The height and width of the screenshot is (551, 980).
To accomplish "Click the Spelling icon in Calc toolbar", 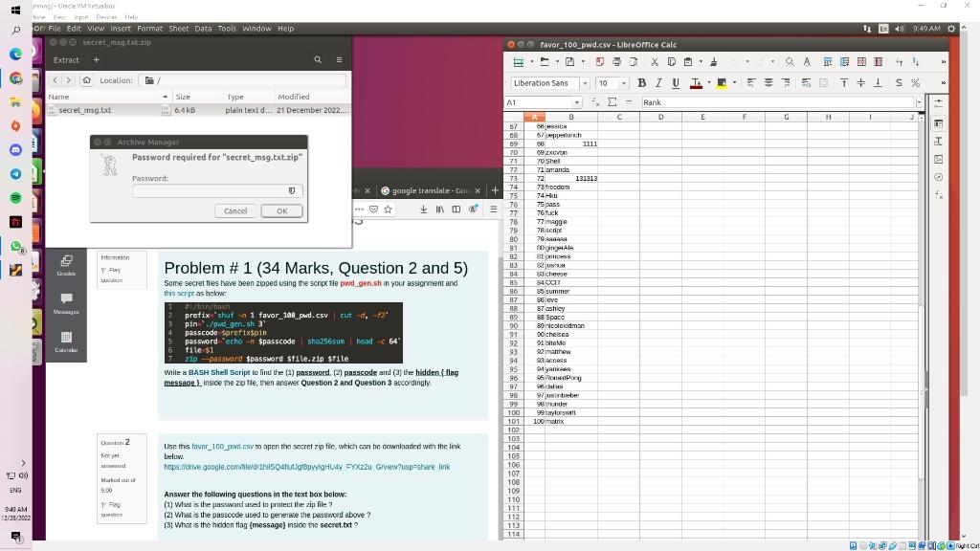I will (807, 62).
